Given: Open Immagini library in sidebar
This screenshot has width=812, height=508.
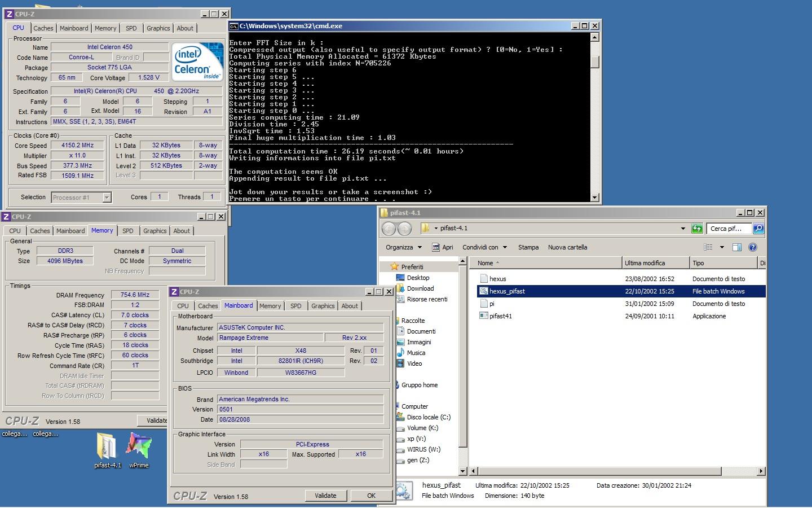Looking at the screenshot, I should click(418, 342).
